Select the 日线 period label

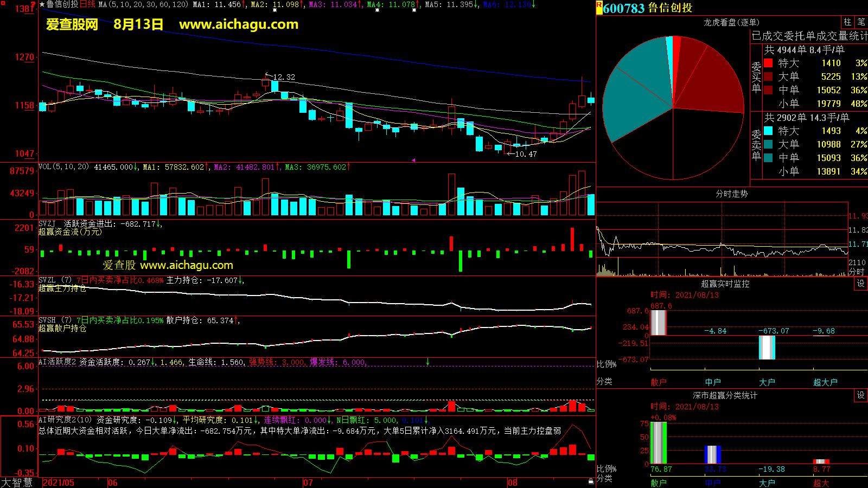[87, 4]
